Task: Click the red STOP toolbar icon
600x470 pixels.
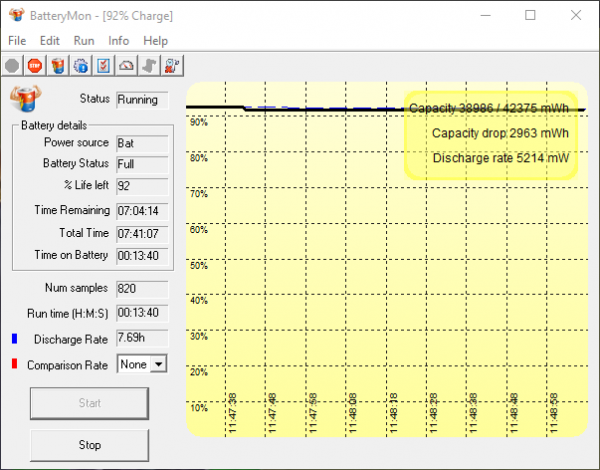Action: tap(35, 66)
